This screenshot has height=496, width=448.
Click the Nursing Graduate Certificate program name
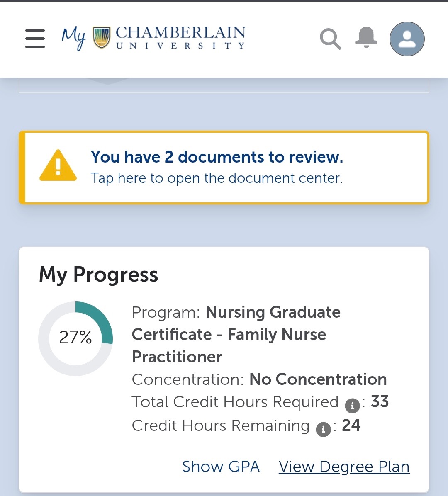click(x=236, y=334)
